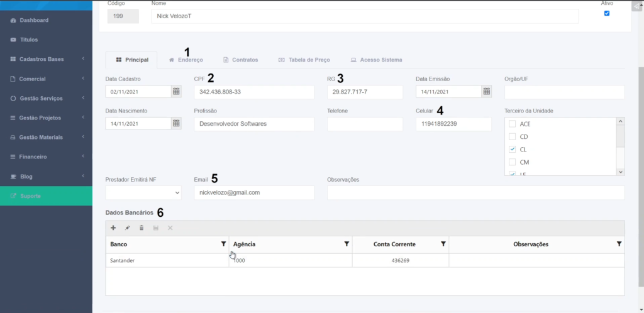The width and height of the screenshot is (644, 313).
Task: Open the Data Cadastro calendar picker
Action: coord(176,92)
